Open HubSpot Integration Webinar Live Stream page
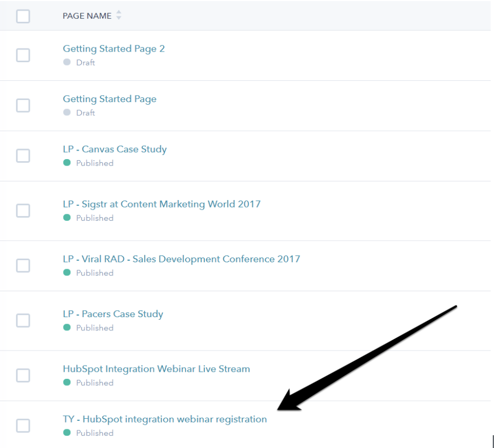This screenshot has height=448, width=496. tap(156, 369)
